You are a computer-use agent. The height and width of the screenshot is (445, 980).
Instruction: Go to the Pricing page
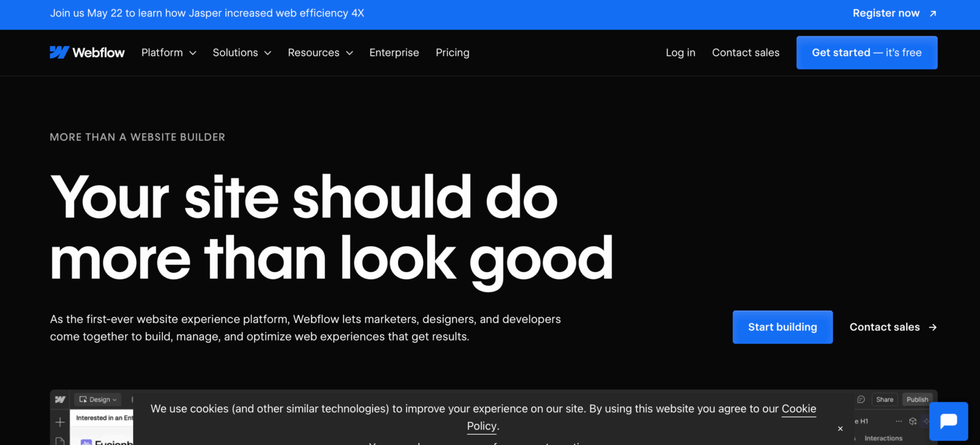(452, 53)
